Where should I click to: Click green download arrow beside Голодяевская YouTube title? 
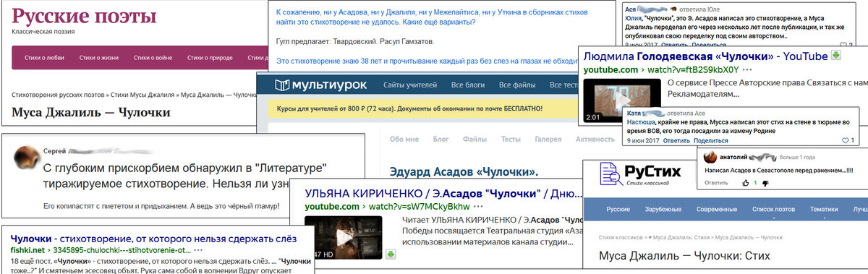[835, 56]
